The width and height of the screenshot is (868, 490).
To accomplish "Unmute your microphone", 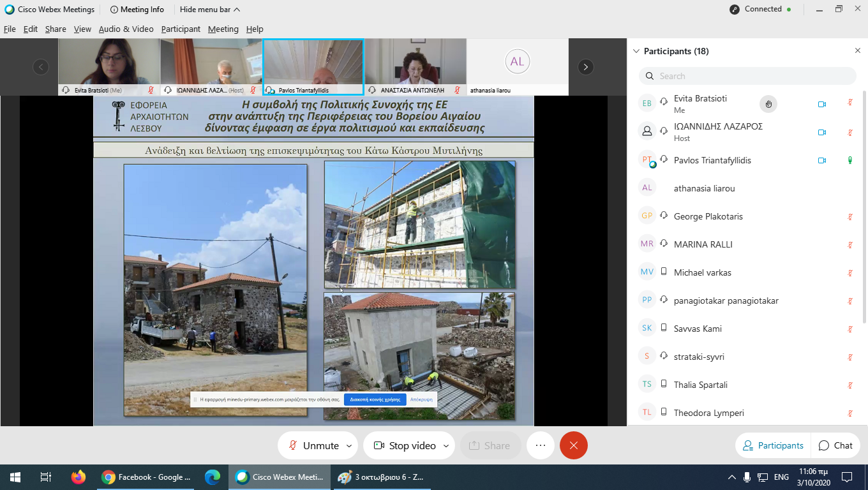I will 313,445.
